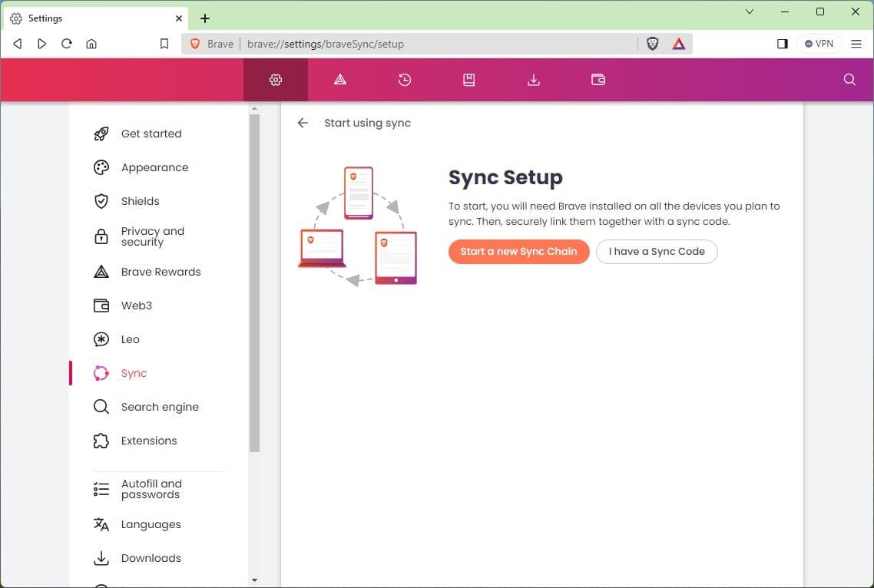Open the VPN control in the toolbar
The image size is (874, 588).
pos(819,44)
